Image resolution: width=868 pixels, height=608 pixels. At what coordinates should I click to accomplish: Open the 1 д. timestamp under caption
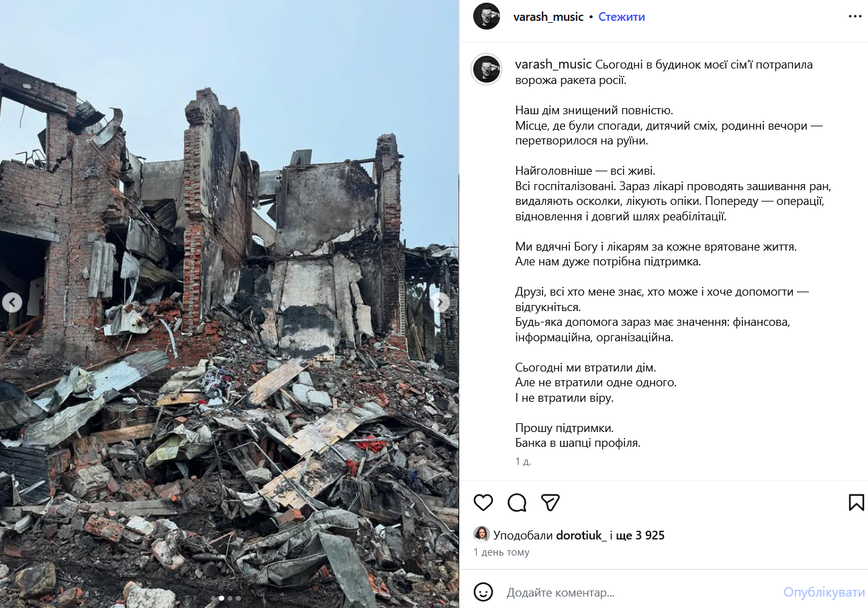(x=523, y=462)
